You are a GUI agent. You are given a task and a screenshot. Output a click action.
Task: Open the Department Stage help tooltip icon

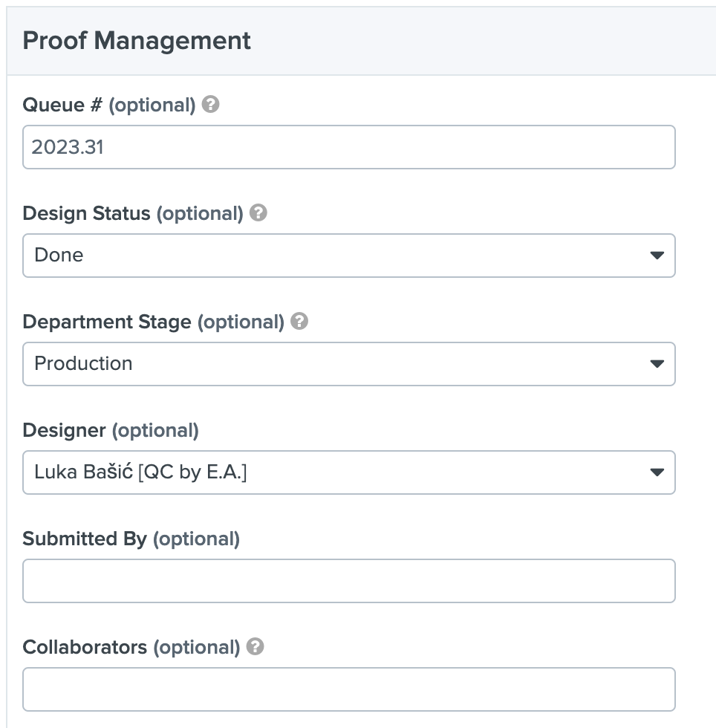click(299, 322)
